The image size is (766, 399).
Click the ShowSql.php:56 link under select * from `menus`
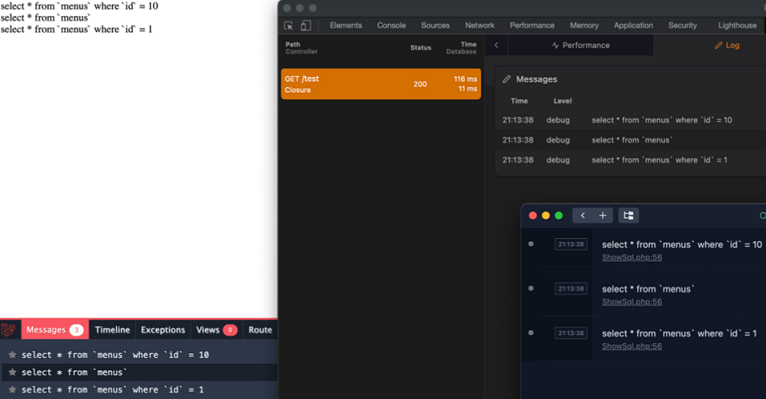tap(632, 302)
